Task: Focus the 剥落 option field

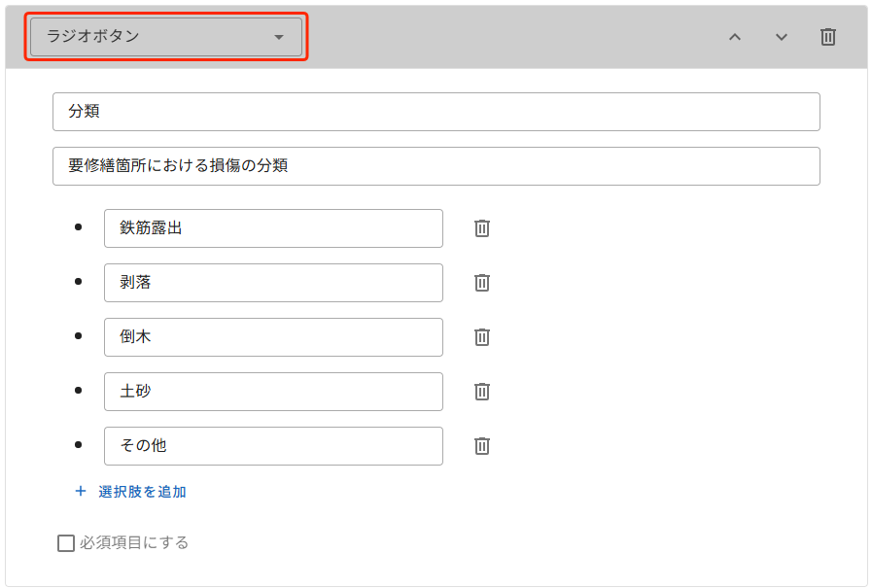Action: pyautogui.click(x=273, y=283)
